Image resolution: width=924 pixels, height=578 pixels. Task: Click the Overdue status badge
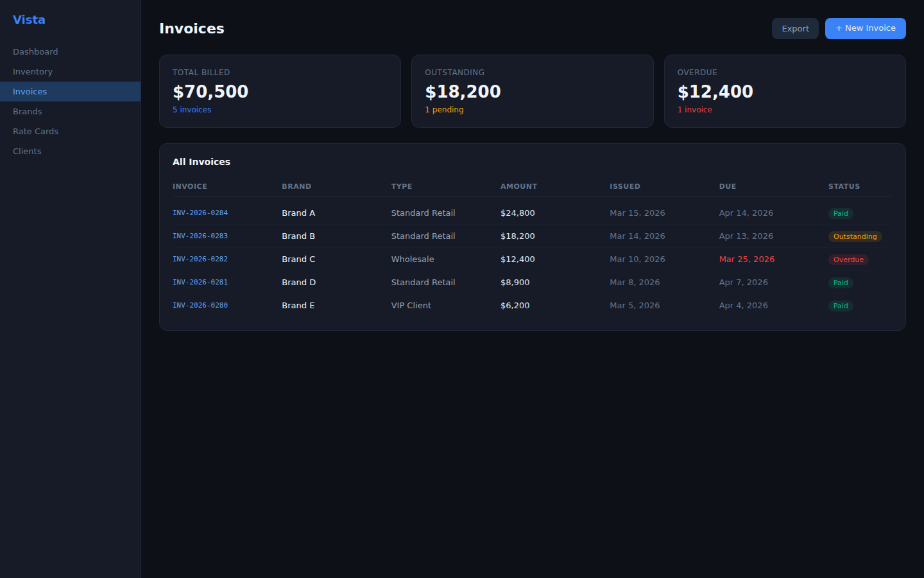848,260
